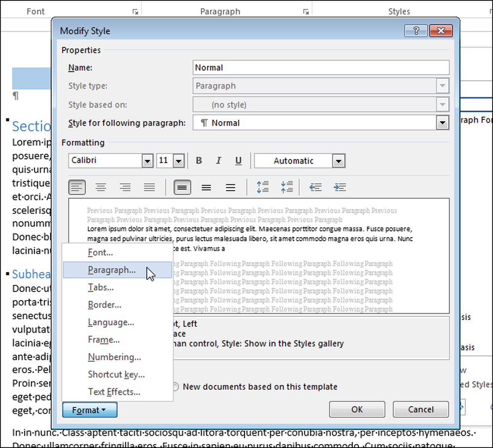
Task: Click the Cancel button
Action: [421, 410]
